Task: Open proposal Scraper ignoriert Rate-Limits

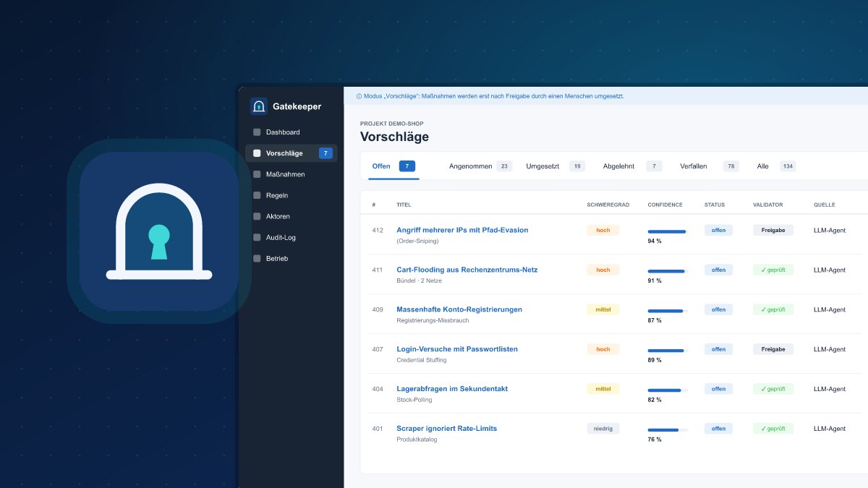Action: 446,429
